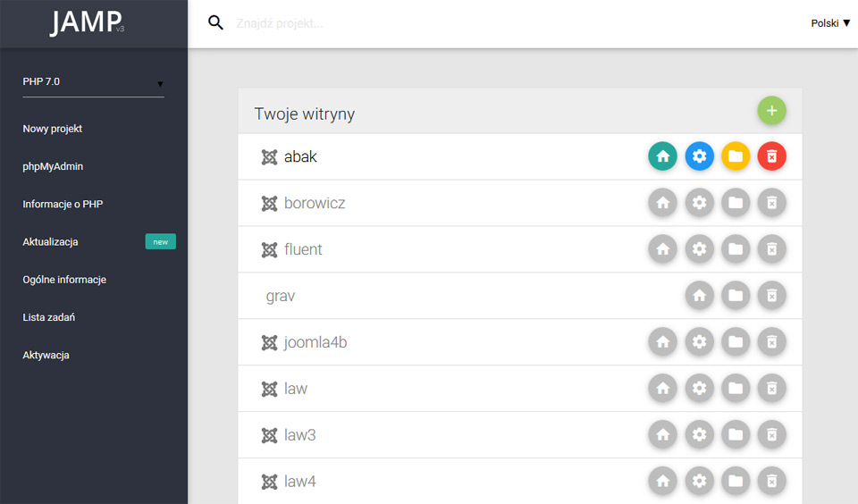Open phpMyAdmin from the sidebar
Viewport: 858px width, 504px height.
(53, 166)
